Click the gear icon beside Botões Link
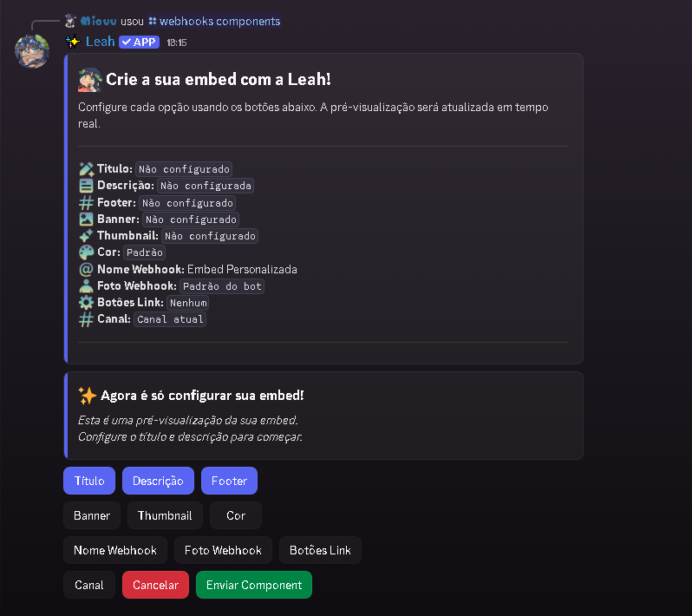692x616 pixels. coord(86,303)
